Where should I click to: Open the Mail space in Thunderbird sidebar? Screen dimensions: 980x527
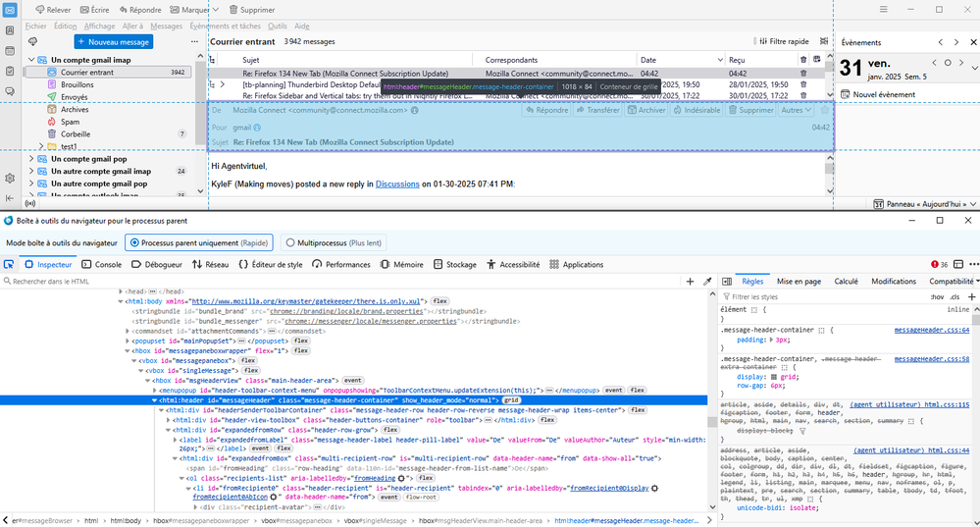(x=10, y=11)
